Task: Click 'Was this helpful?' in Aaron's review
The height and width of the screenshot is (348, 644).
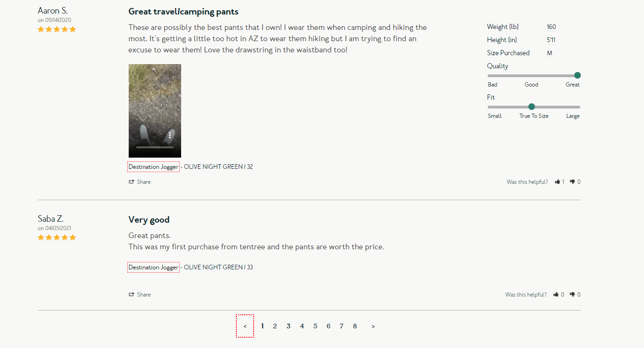Action: click(527, 182)
